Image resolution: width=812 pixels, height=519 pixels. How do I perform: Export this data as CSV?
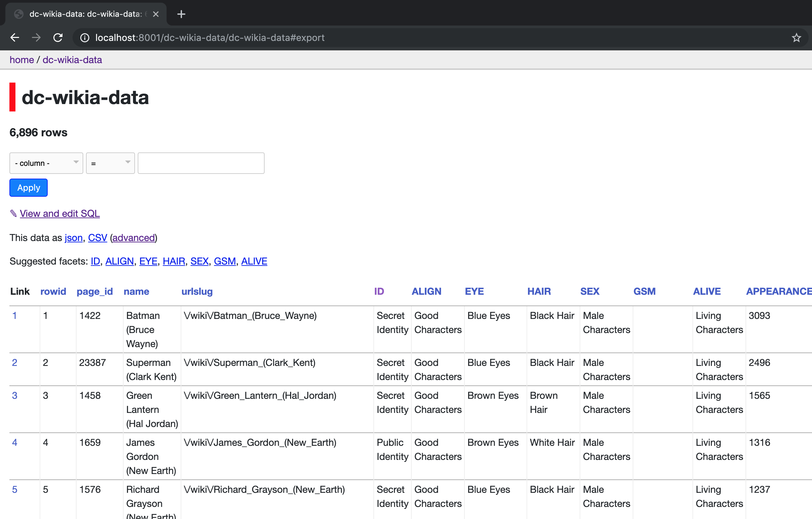point(97,238)
